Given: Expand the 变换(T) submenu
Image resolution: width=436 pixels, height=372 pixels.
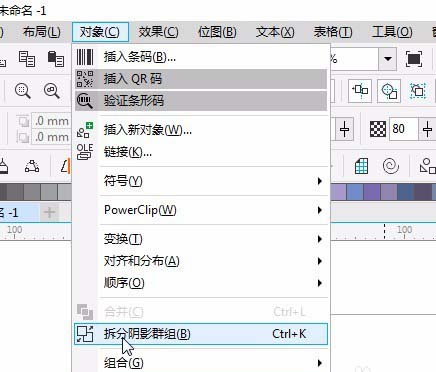Looking at the screenshot, I should point(201,239).
